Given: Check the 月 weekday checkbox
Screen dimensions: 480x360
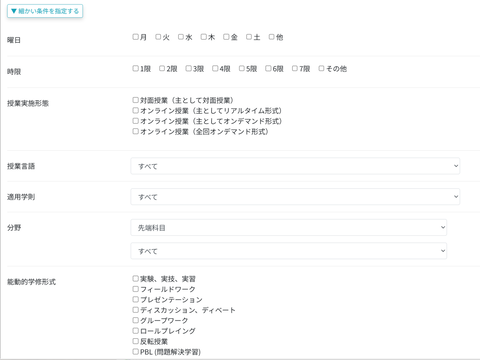Looking at the screenshot, I should [135, 37].
